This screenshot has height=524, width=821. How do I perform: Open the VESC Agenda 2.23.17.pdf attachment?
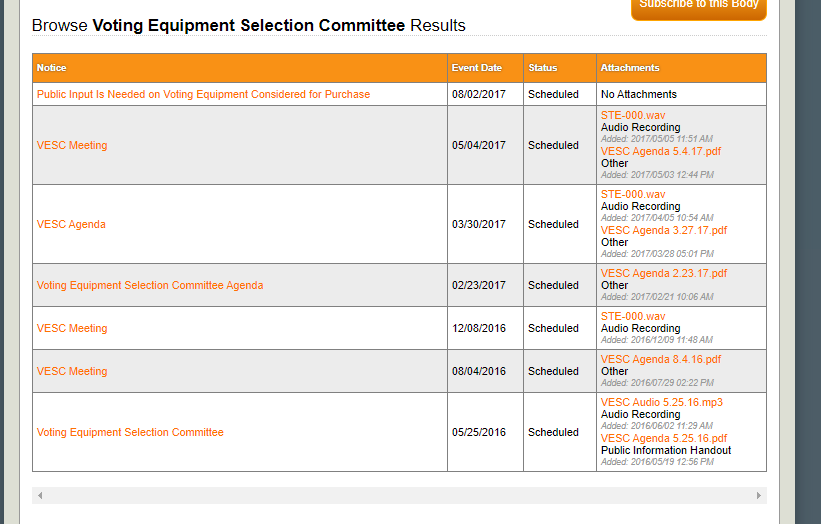pyautogui.click(x=664, y=273)
